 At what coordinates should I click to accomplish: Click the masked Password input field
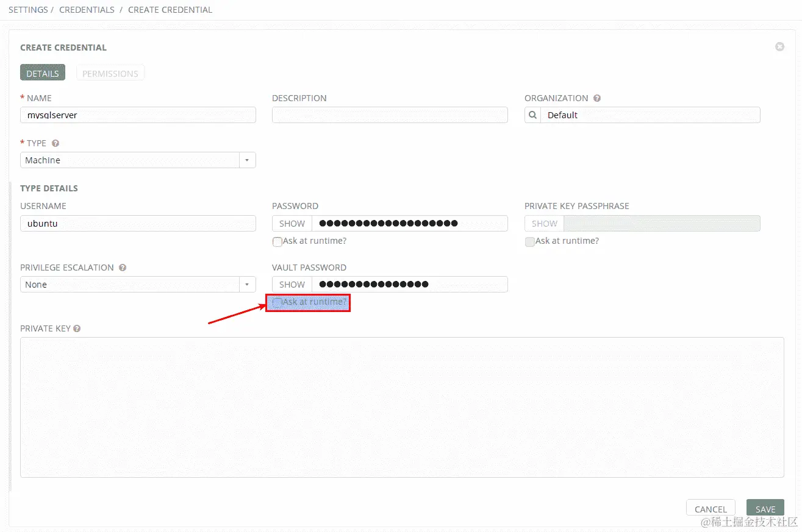click(410, 224)
